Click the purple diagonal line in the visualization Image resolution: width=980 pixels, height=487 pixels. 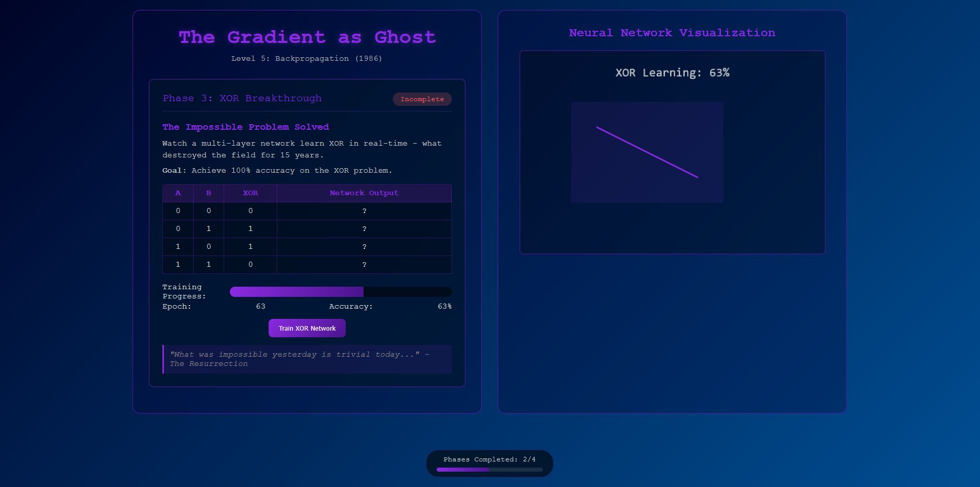pos(647,152)
